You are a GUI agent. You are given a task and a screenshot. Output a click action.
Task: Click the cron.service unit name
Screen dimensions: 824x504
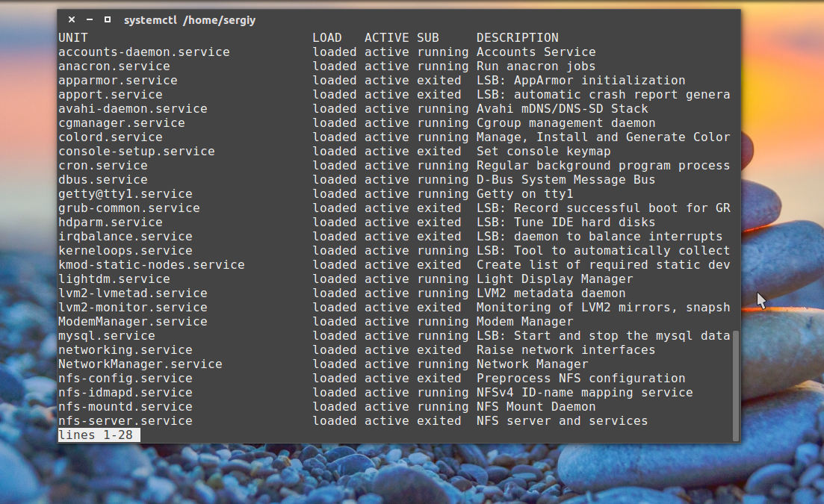[x=103, y=166]
